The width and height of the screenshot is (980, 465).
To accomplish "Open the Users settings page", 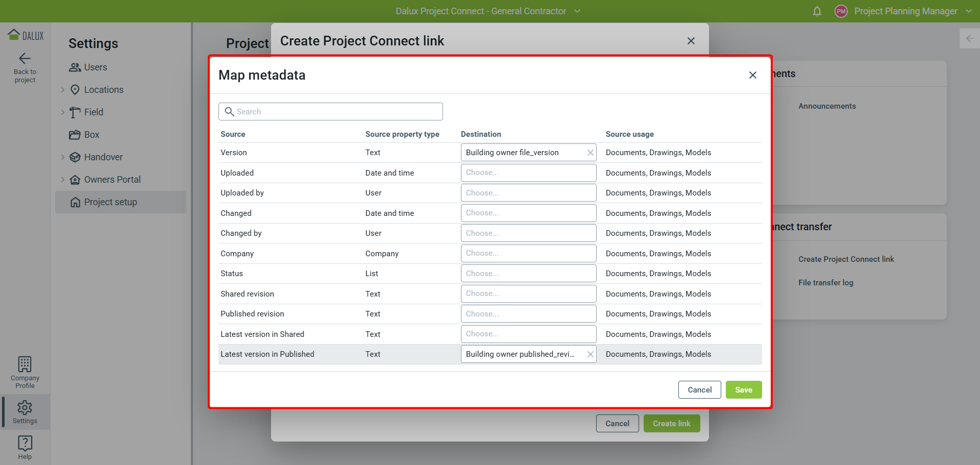I will click(95, 67).
